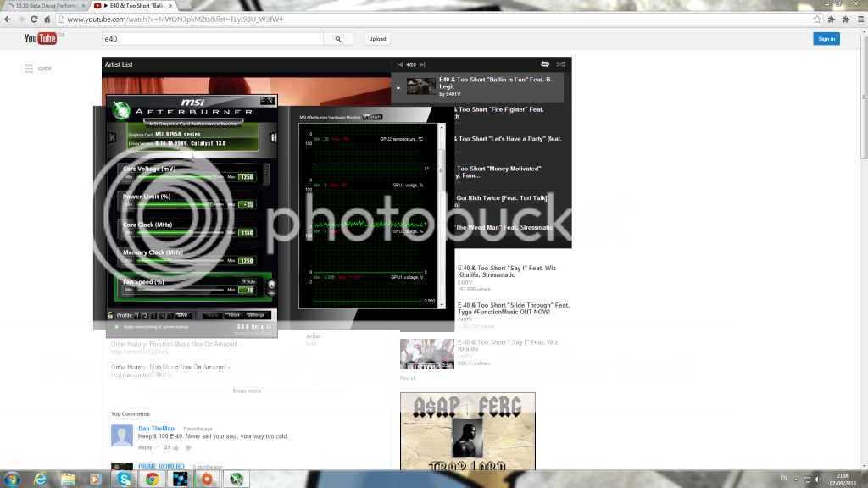This screenshot has height=488, width=868.
Task: Open Ballin Is Fun playlist video thumbnail
Action: click(x=421, y=86)
